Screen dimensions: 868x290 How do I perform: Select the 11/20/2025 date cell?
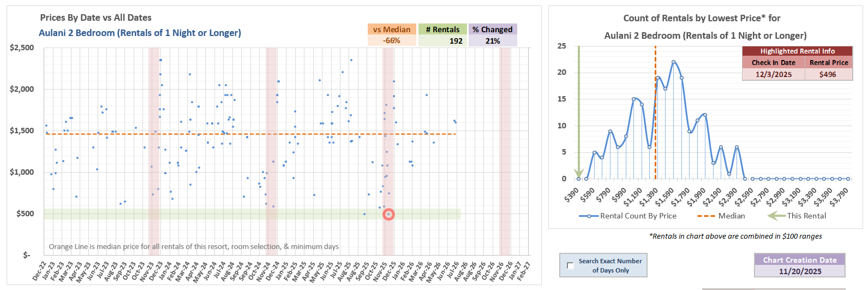799,271
